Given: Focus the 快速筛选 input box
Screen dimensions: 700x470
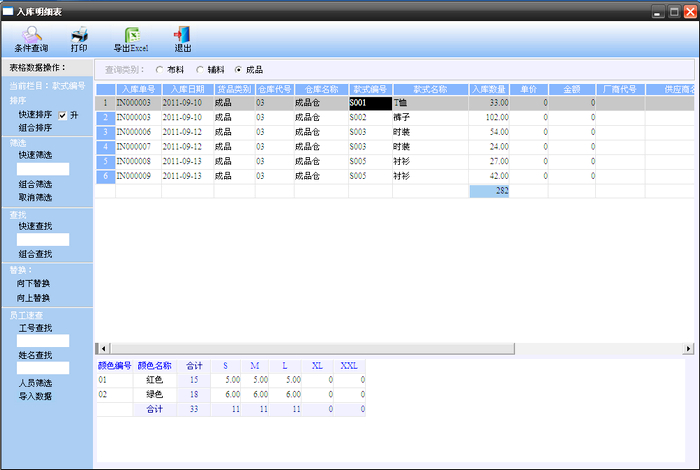Looking at the screenshot, I should point(43,169).
